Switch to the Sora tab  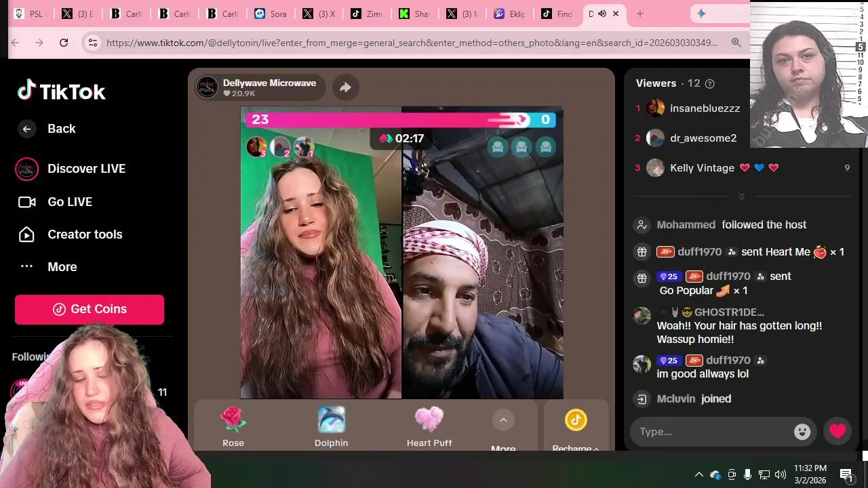point(271,14)
